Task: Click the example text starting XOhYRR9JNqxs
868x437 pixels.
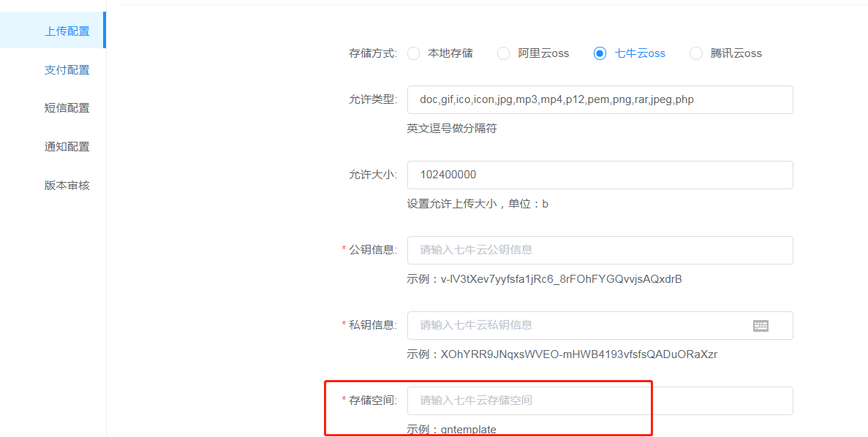Action: point(562,354)
